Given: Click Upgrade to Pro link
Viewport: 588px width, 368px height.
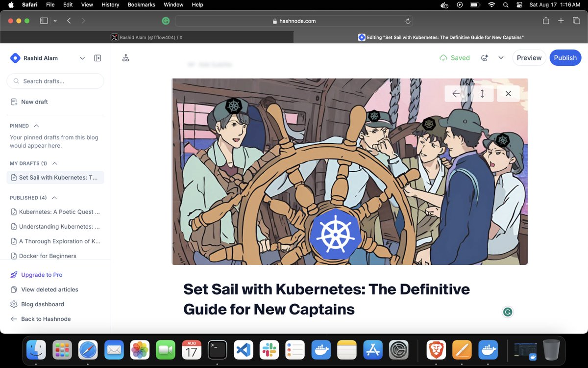Looking at the screenshot, I should pos(42,275).
